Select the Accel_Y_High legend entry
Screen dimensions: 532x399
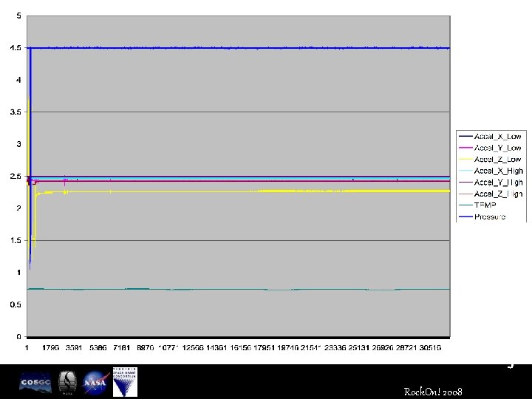coord(491,183)
